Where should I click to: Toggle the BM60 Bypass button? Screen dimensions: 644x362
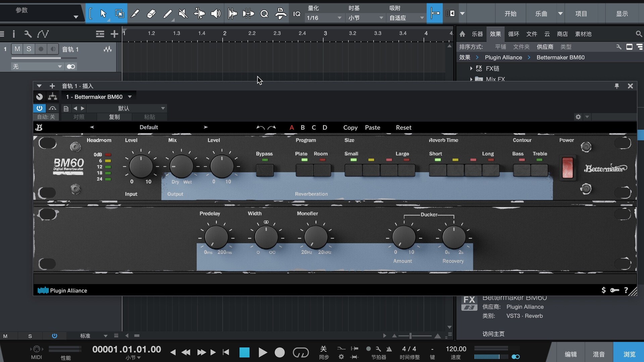[x=265, y=170]
